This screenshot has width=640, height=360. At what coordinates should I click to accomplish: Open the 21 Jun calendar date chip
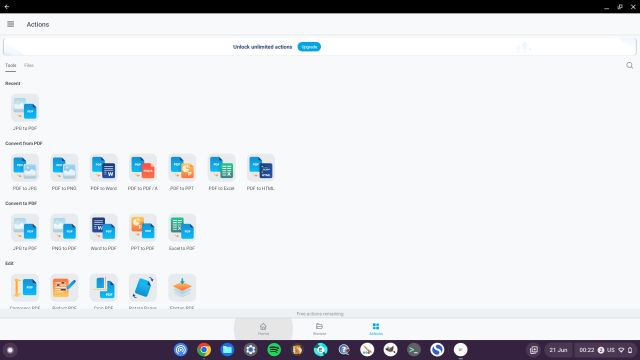[x=558, y=350]
